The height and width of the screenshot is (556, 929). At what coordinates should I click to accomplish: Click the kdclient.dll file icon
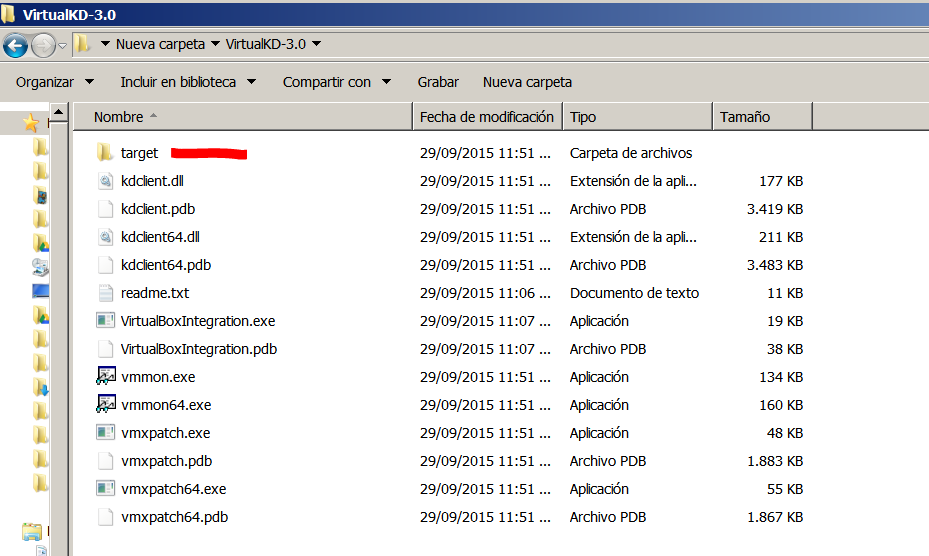tap(105, 181)
